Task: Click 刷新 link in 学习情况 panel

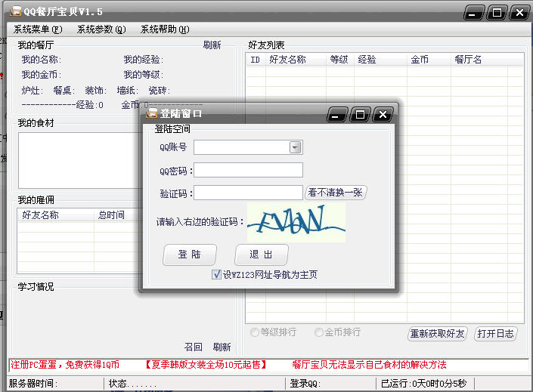Action: [222, 347]
